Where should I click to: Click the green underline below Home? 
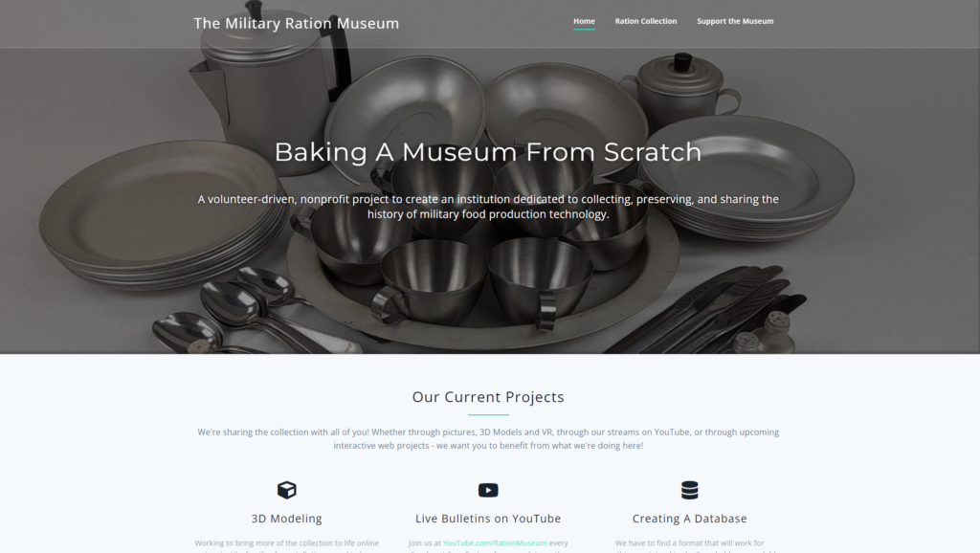pos(584,29)
